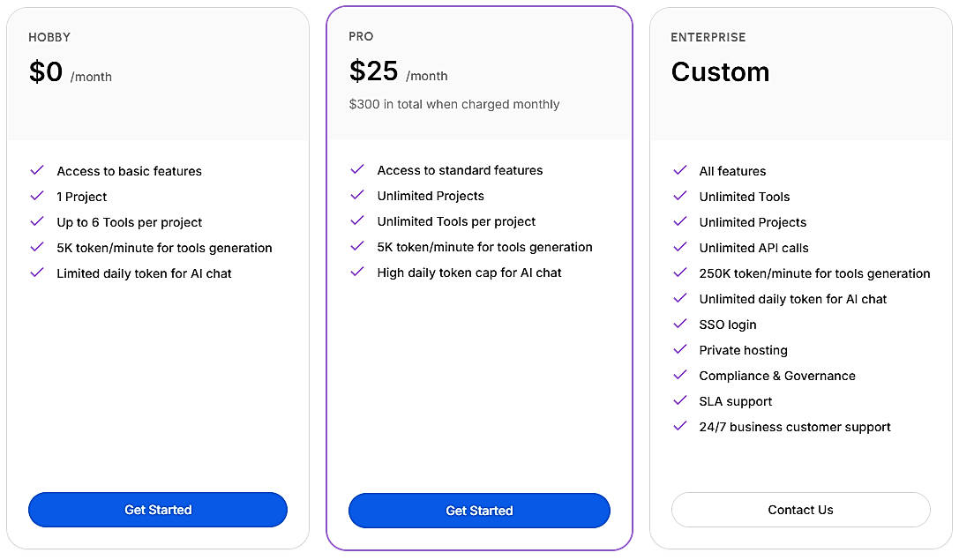This screenshot has height=560, width=959.
Task: Click checkmark beside Compliance & Governance
Action: tap(679, 375)
